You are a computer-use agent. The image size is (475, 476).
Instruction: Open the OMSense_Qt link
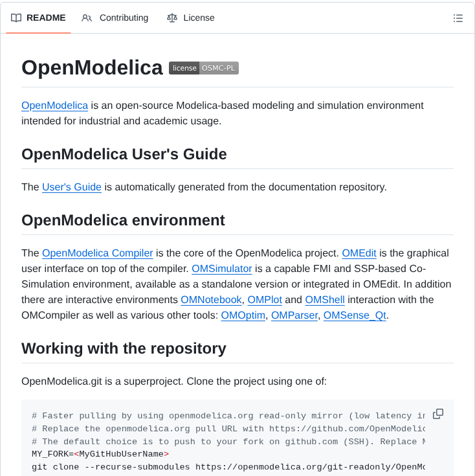[355, 315]
